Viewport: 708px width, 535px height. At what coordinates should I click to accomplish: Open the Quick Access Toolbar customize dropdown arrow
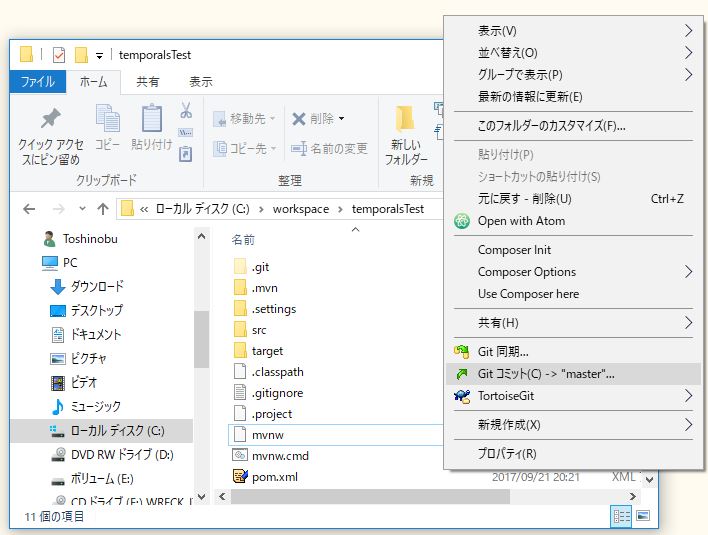click(x=99, y=56)
